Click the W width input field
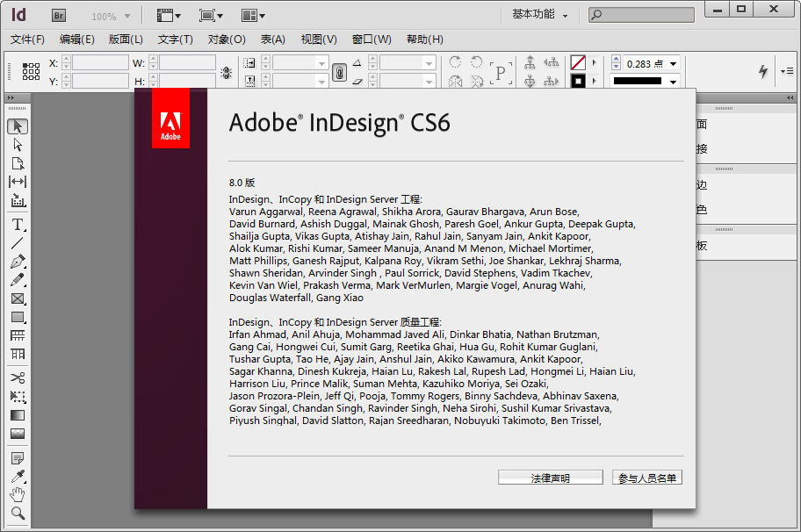 coord(187,63)
